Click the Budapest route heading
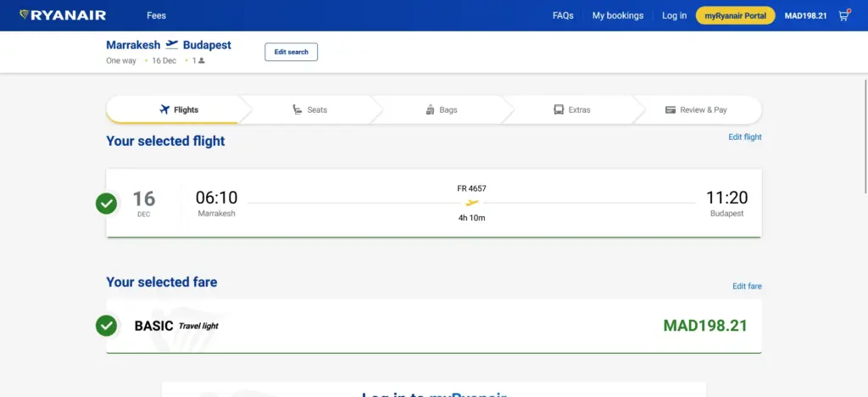Screen dimensions: 868x397 point(207,45)
